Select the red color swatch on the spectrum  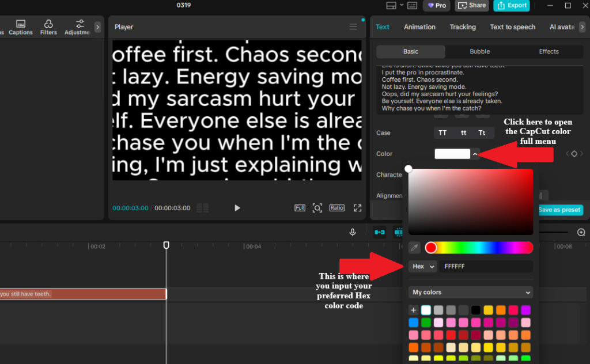click(x=431, y=247)
